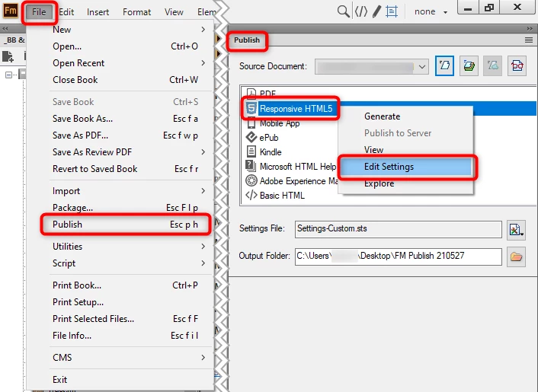Click the add file icon in book panel
This screenshot has height=392, width=538.
tap(8, 56)
